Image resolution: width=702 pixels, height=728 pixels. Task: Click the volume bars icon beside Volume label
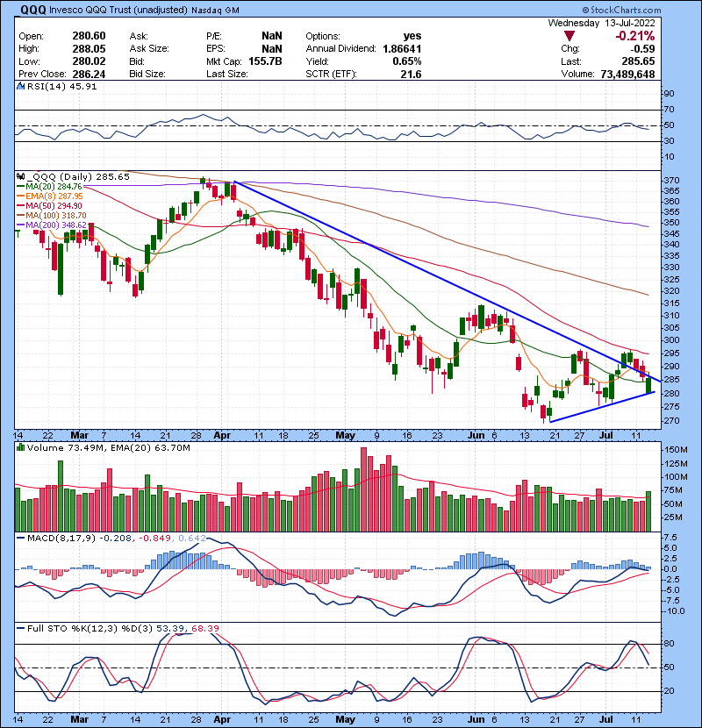coord(20,447)
